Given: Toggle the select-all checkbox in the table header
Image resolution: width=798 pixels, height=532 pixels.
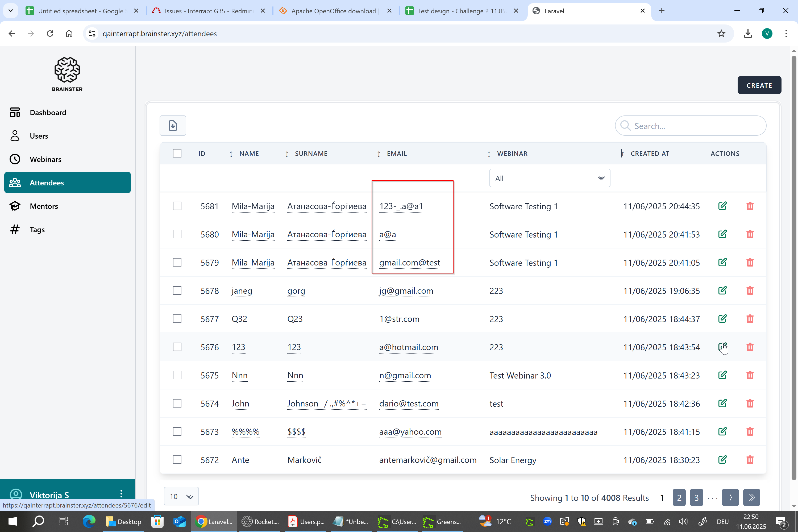Looking at the screenshot, I should click(x=177, y=153).
